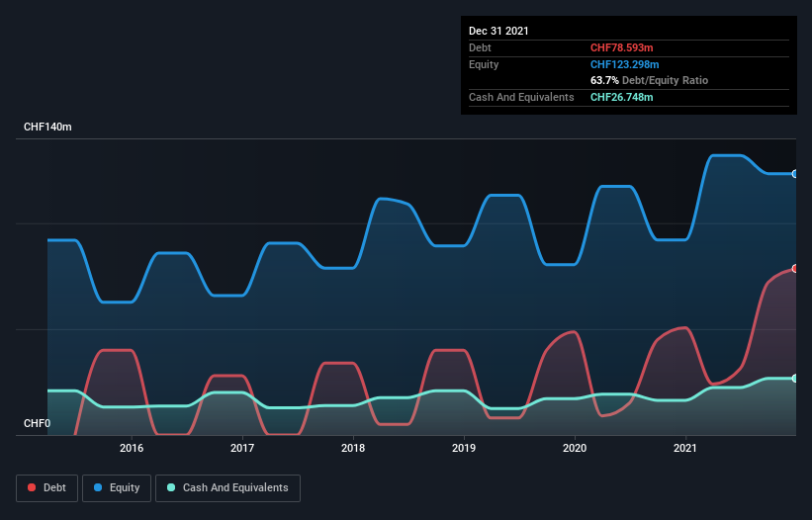Click Cash And Equivalents label in tooltip
The image size is (812, 520).
(521, 97)
